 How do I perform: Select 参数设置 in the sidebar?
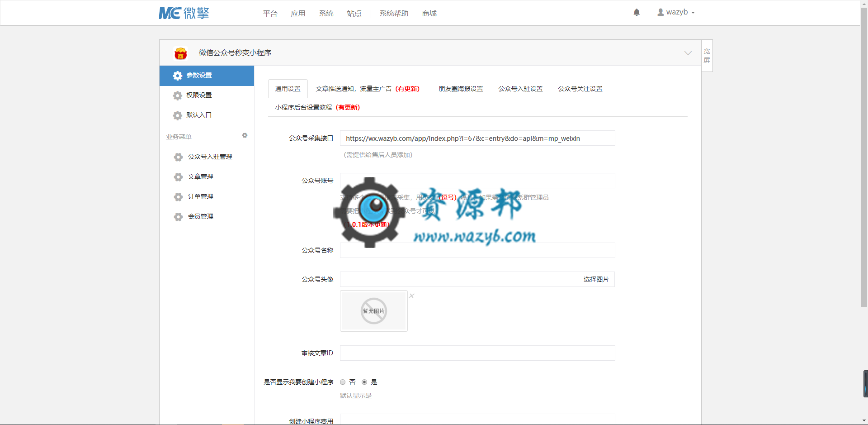tap(207, 76)
